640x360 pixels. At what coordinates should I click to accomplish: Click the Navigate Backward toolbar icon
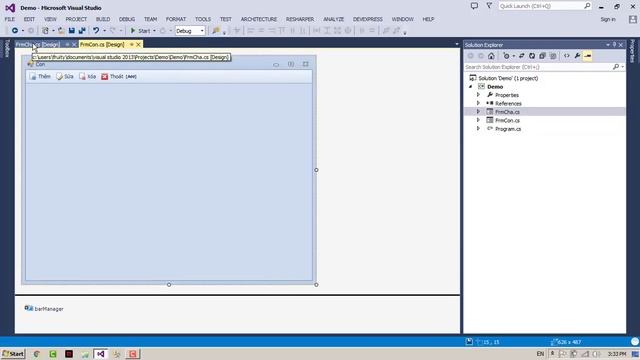click(x=15, y=31)
